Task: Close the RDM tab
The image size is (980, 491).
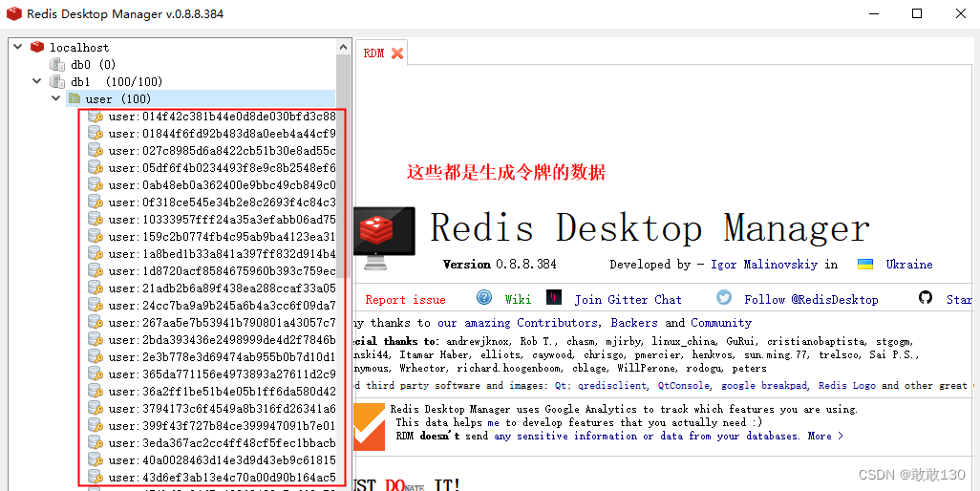Action: [397, 53]
